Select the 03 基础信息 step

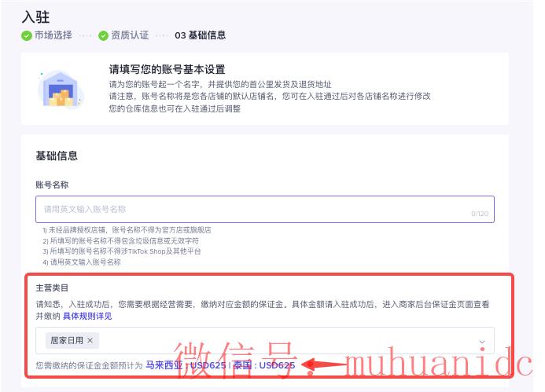tap(201, 35)
